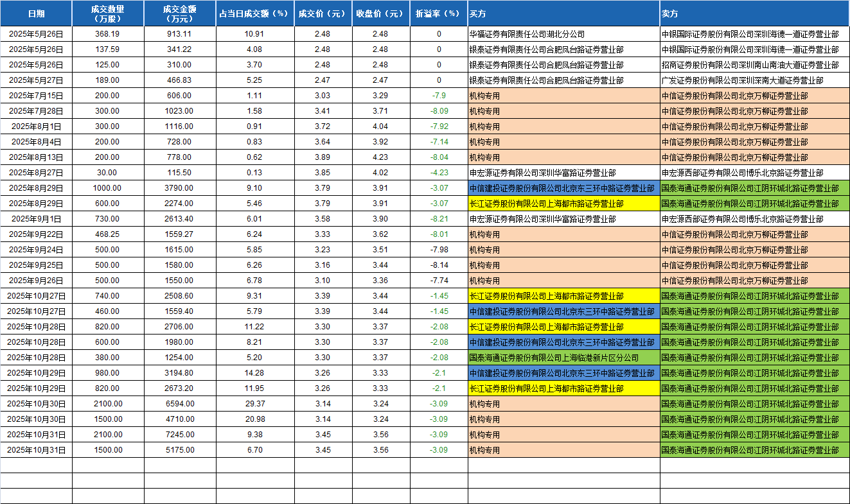Select the closing price cell 4.04
The height and width of the screenshot is (504, 850).
[380, 126]
